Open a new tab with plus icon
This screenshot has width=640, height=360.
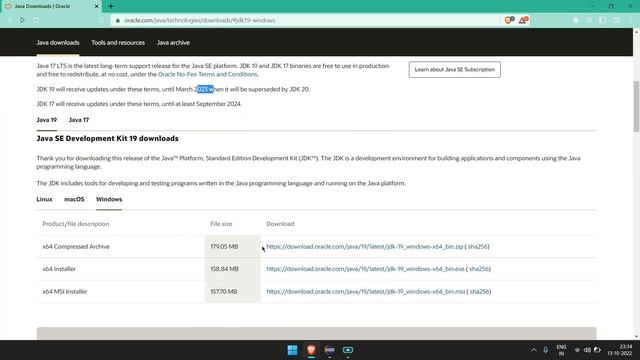tap(111, 6)
